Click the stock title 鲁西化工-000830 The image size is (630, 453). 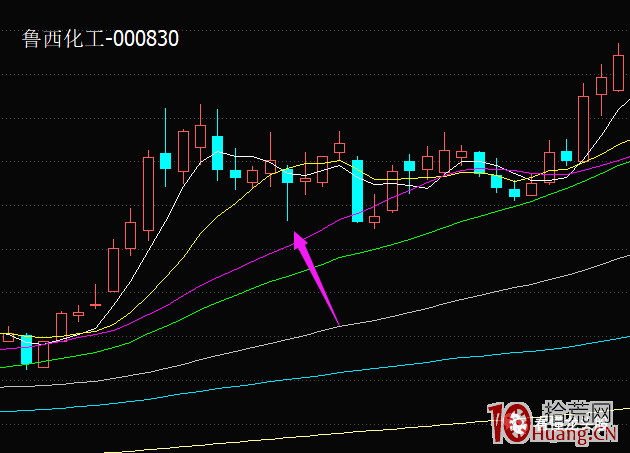pos(100,39)
